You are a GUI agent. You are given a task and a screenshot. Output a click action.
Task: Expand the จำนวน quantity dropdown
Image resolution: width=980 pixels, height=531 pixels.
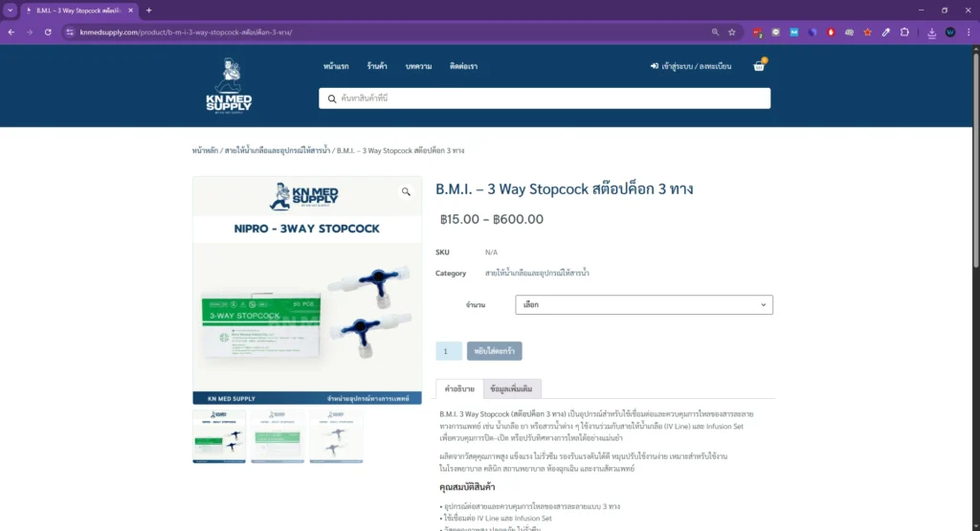tap(644, 305)
